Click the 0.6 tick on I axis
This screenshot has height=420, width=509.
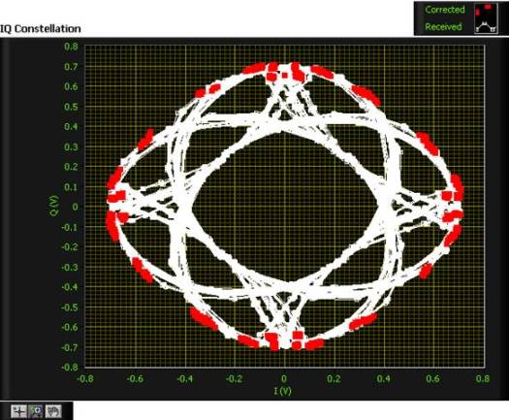pyautogui.click(x=433, y=378)
